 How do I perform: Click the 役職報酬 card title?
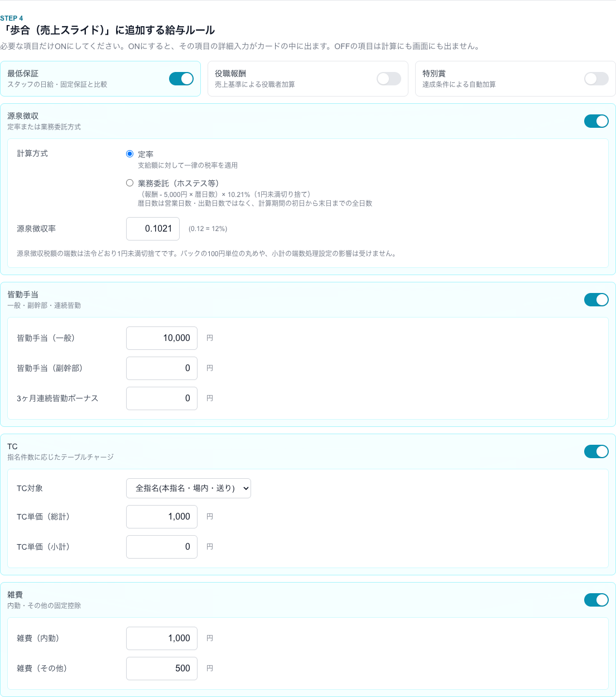(230, 74)
